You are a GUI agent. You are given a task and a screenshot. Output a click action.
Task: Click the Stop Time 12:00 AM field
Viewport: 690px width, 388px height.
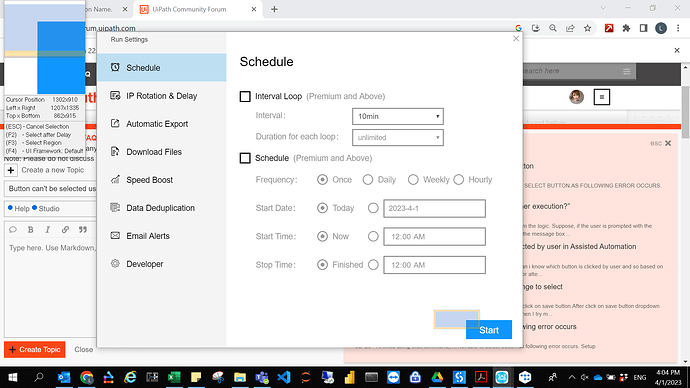pos(434,265)
